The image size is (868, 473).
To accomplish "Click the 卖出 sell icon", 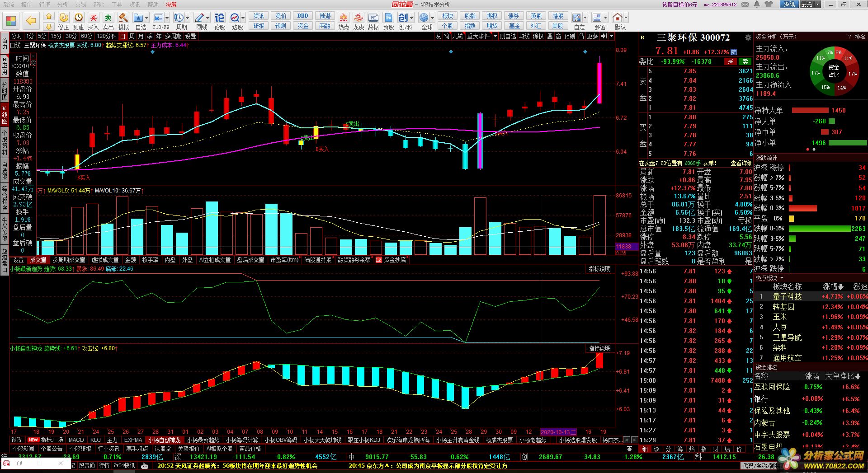I will point(108,18).
